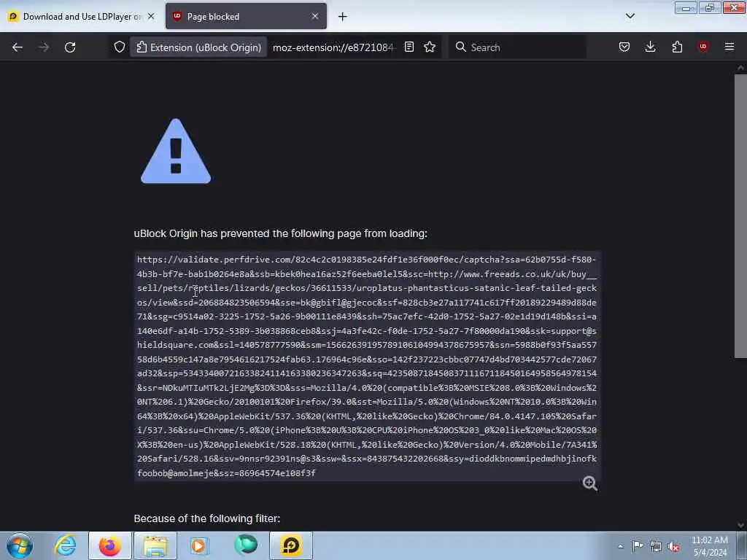Click the vertical scrollbar thumb

[x=740, y=215]
